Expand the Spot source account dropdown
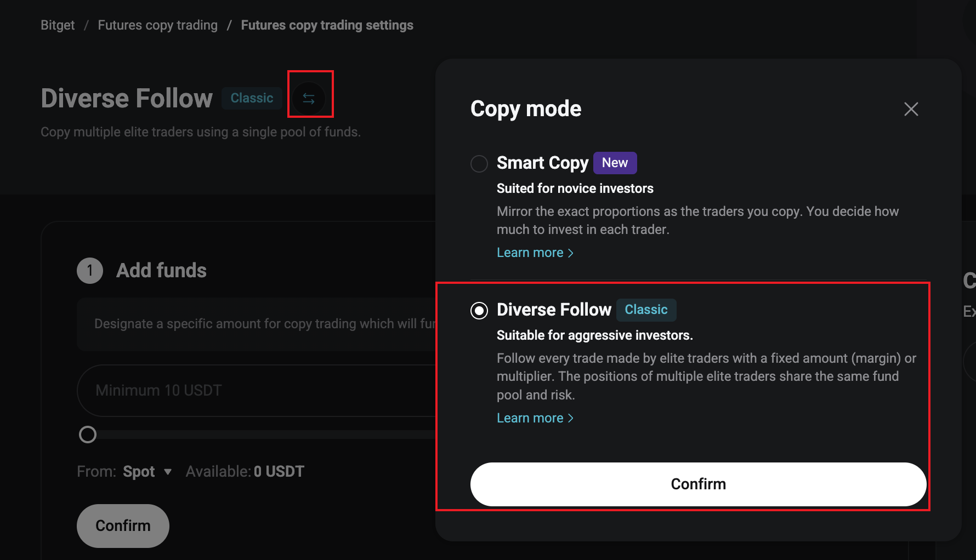 click(x=147, y=472)
